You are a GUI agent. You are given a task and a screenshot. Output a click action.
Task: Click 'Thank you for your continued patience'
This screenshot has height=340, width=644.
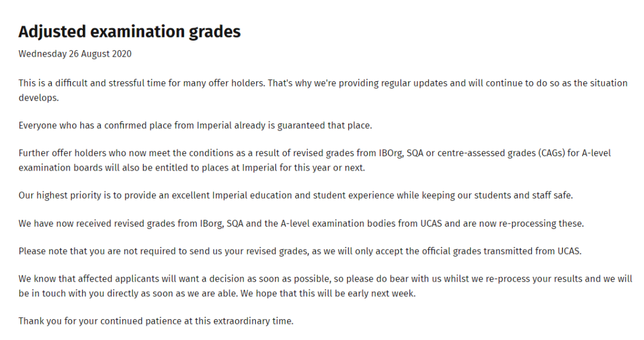(x=100, y=321)
